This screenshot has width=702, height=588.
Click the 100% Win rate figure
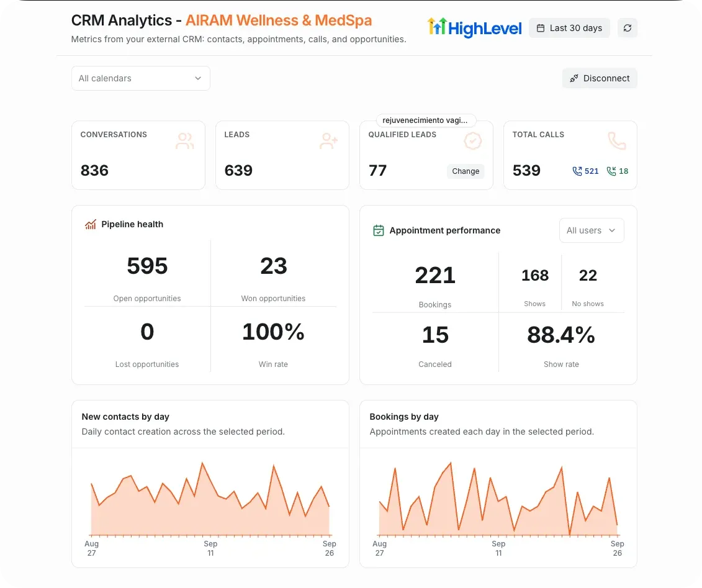coord(273,332)
